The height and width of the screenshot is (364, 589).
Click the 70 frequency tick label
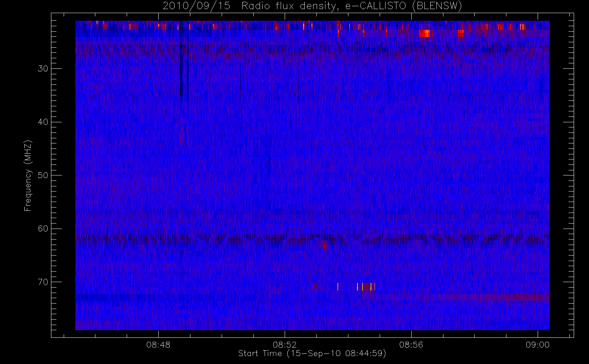[x=43, y=282]
